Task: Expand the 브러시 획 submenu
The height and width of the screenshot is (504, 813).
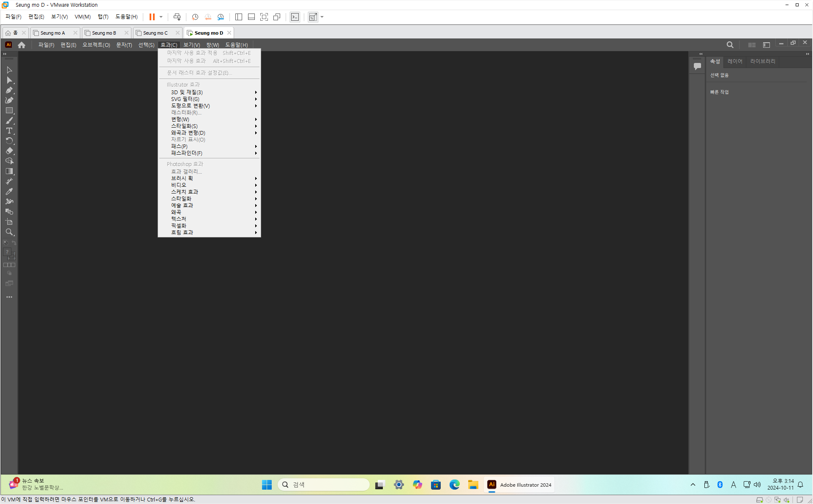Action: coord(209,178)
